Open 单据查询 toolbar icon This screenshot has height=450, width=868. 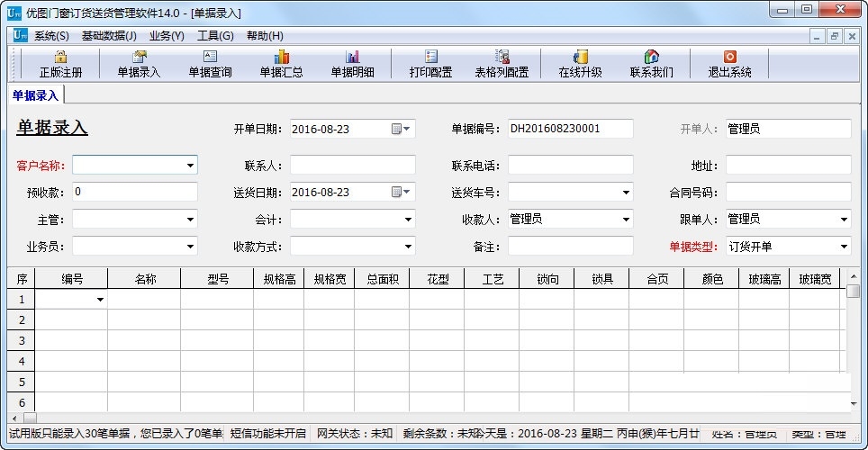coord(211,57)
